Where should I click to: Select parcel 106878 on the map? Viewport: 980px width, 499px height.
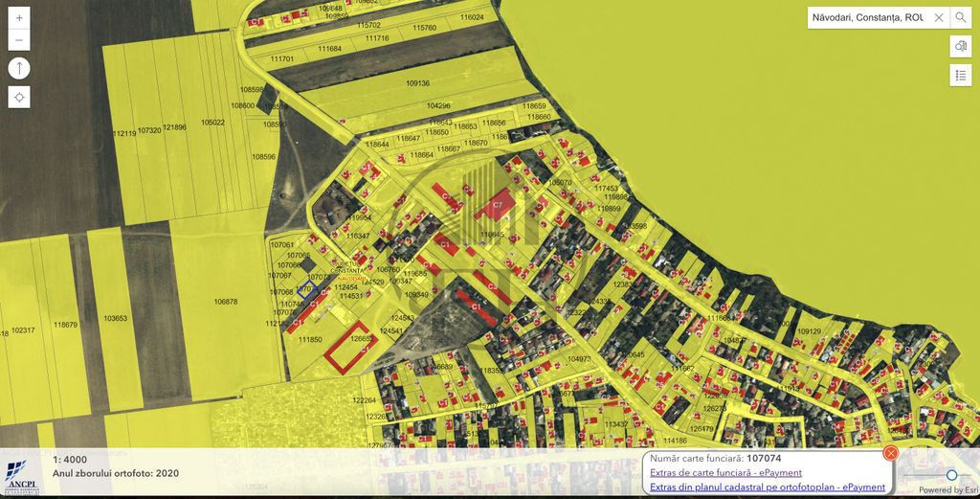(x=226, y=302)
